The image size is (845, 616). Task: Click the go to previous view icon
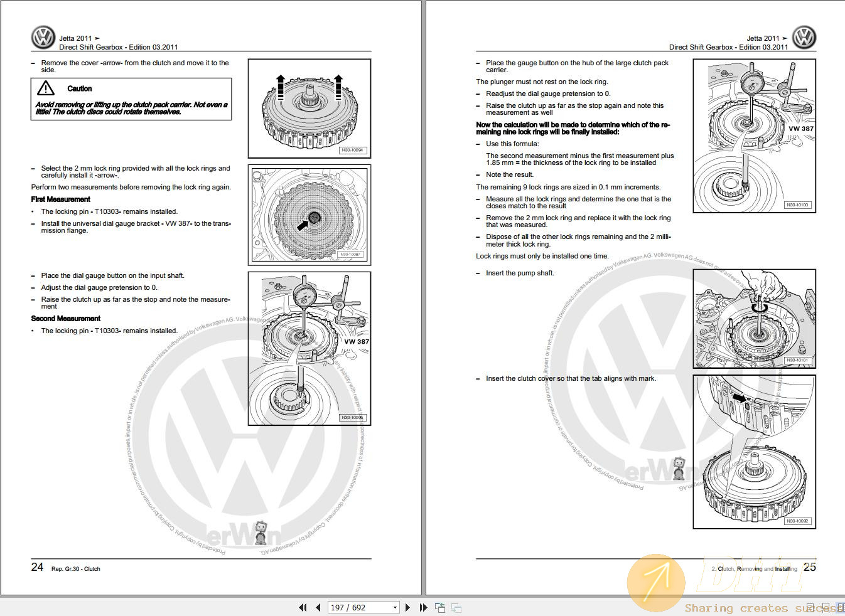click(440, 607)
